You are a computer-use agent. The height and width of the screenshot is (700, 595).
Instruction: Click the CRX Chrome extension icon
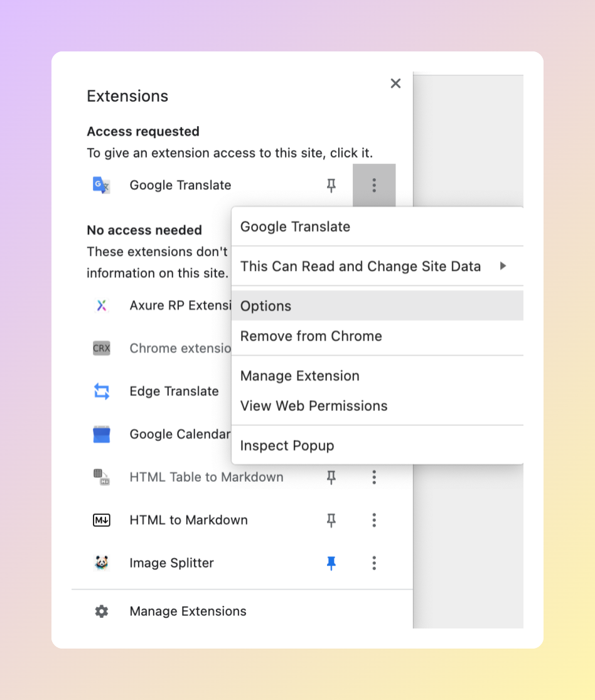point(102,348)
